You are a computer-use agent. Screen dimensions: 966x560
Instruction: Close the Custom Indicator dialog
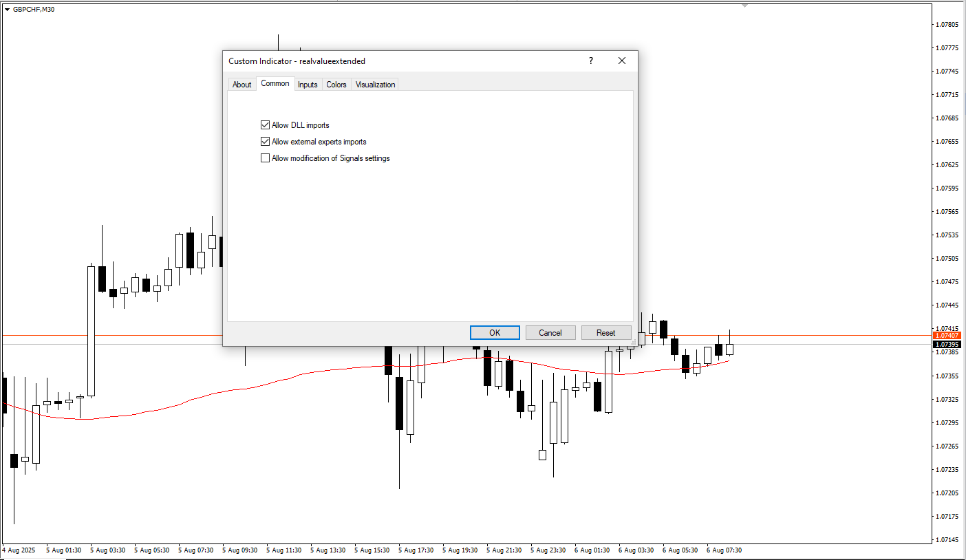[622, 61]
